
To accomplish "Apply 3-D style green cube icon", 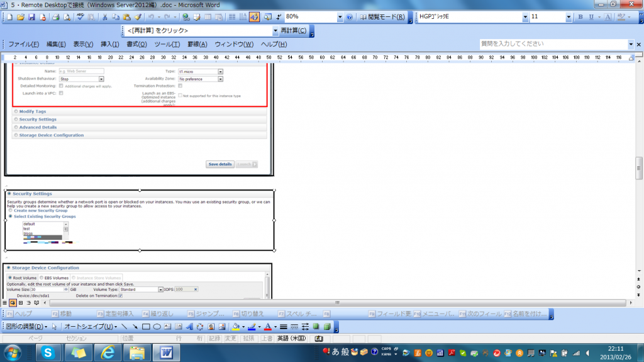I will click(x=327, y=327).
